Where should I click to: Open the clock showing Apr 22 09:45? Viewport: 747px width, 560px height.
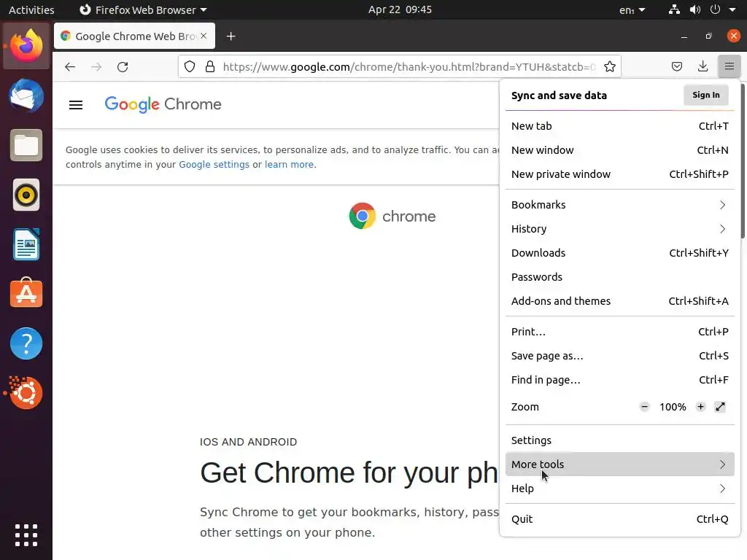point(400,9)
